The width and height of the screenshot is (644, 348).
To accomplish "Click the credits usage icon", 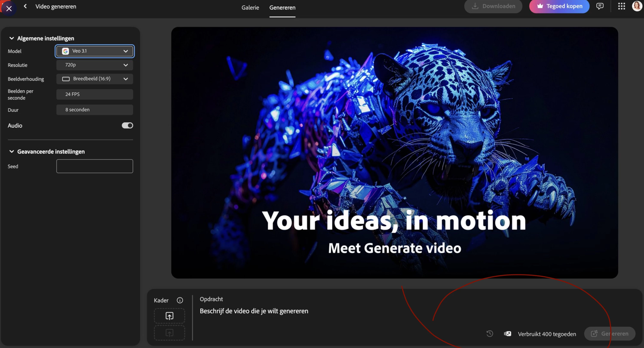I will 508,334.
